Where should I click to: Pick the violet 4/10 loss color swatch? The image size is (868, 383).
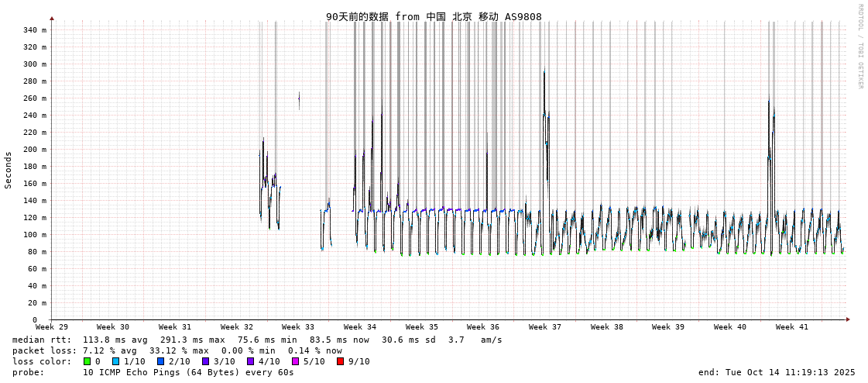[251, 361]
